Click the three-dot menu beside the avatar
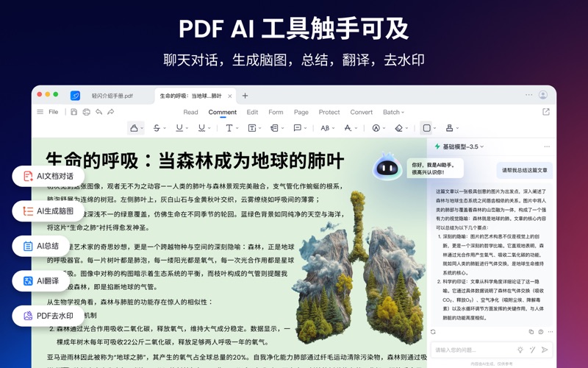Image resolution: width=588 pixels, height=368 pixels. coord(528,95)
